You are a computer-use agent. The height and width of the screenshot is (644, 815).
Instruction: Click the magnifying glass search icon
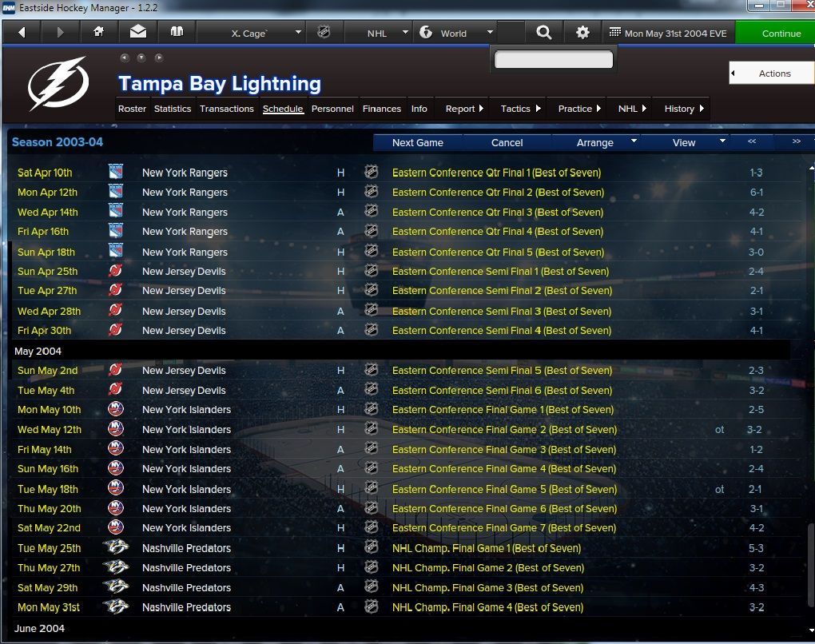pos(543,33)
